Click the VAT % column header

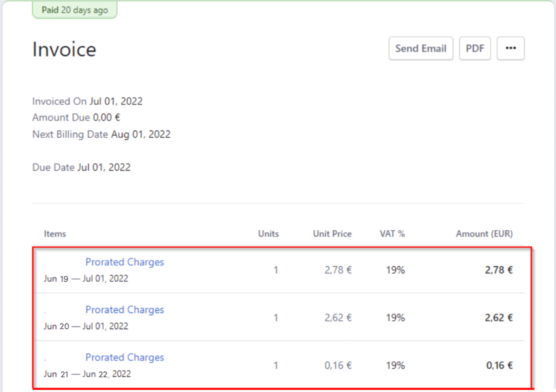[392, 234]
